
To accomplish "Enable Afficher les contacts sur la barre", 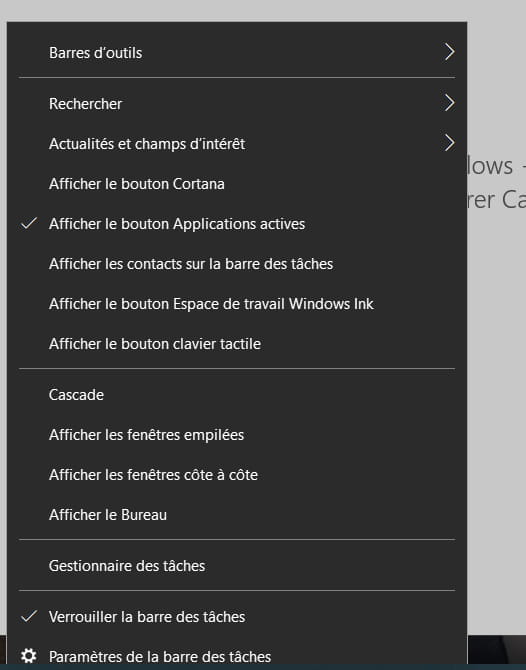I will 237,264.
